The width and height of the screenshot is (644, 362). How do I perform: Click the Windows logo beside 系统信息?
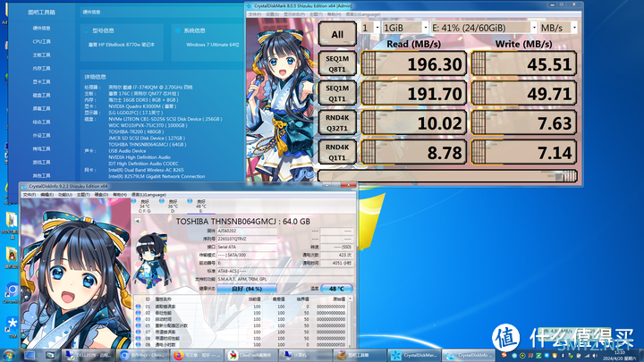pyautogui.click(x=178, y=30)
